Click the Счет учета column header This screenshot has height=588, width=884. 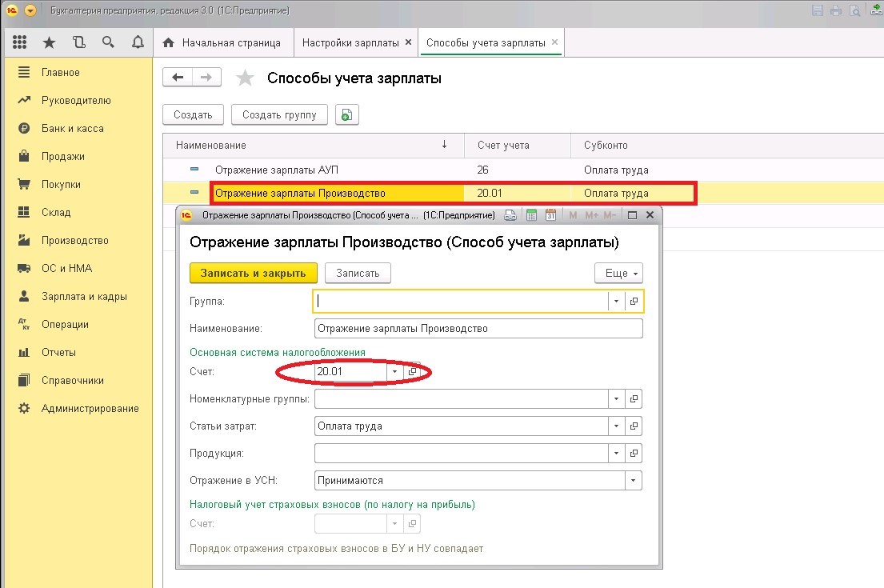point(517,145)
